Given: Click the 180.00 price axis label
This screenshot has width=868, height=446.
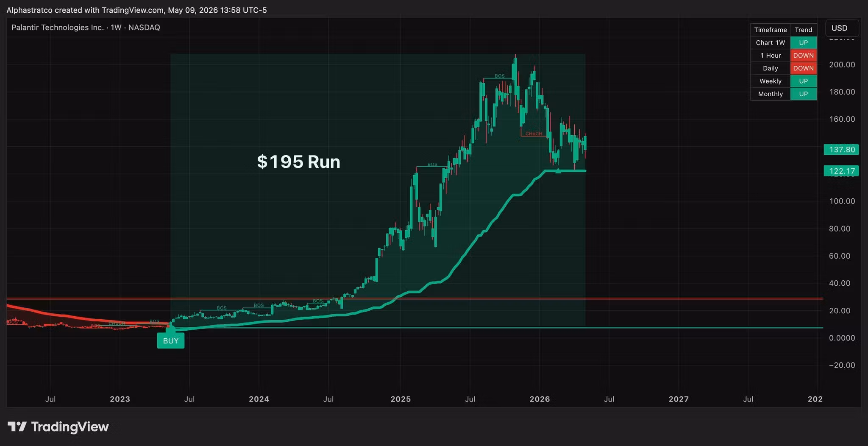Looking at the screenshot, I should point(842,92).
